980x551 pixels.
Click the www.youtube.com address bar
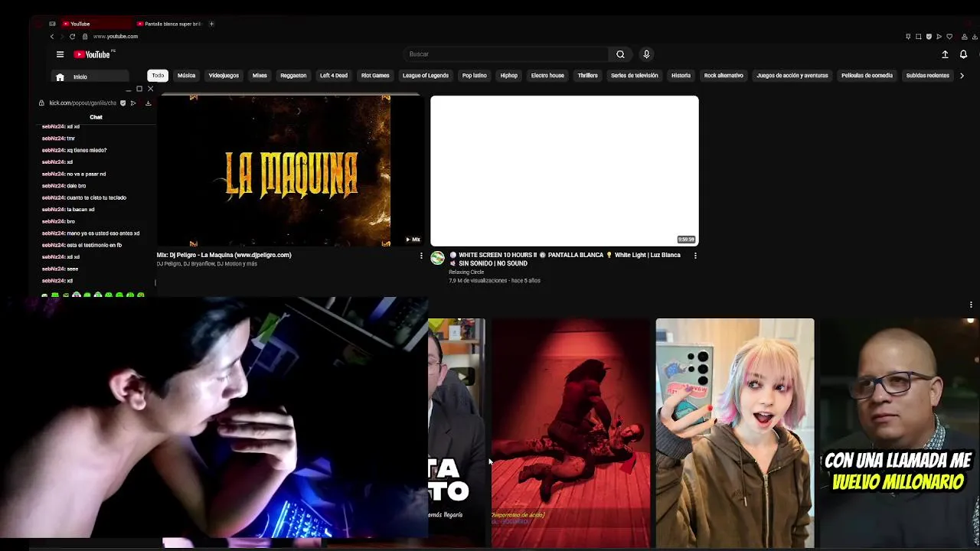click(116, 37)
